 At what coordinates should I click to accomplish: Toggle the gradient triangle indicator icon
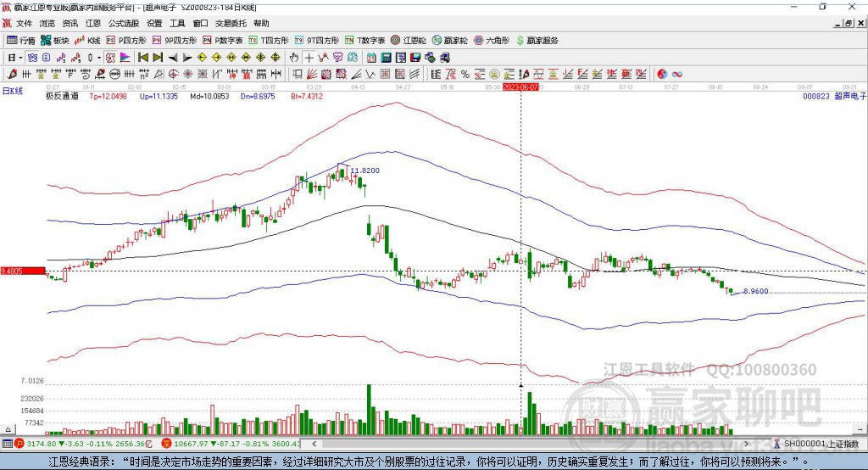125,58
